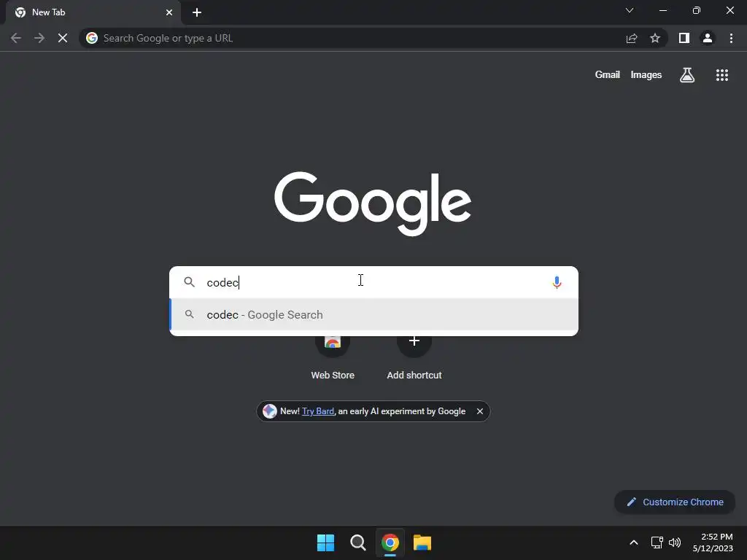Share this page icon in address bar
This screenshot has height=560, width=747.
(x=632, y=38)
